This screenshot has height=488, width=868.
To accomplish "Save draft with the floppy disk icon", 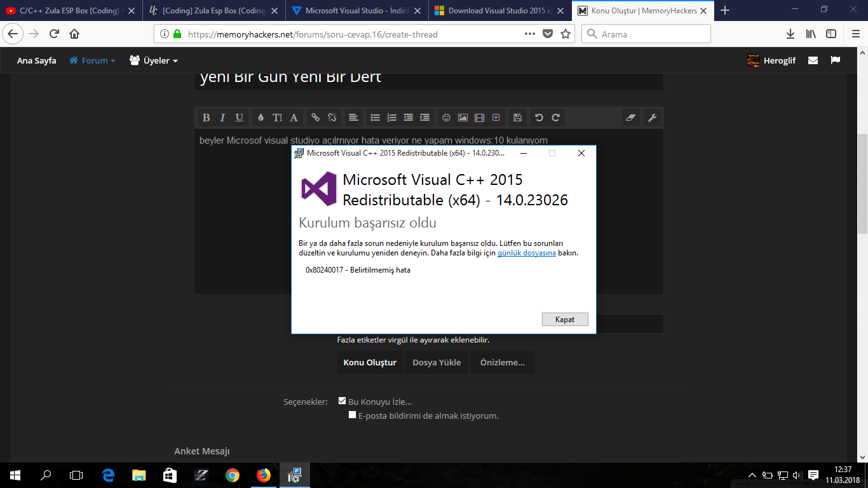I will [517, 118].
